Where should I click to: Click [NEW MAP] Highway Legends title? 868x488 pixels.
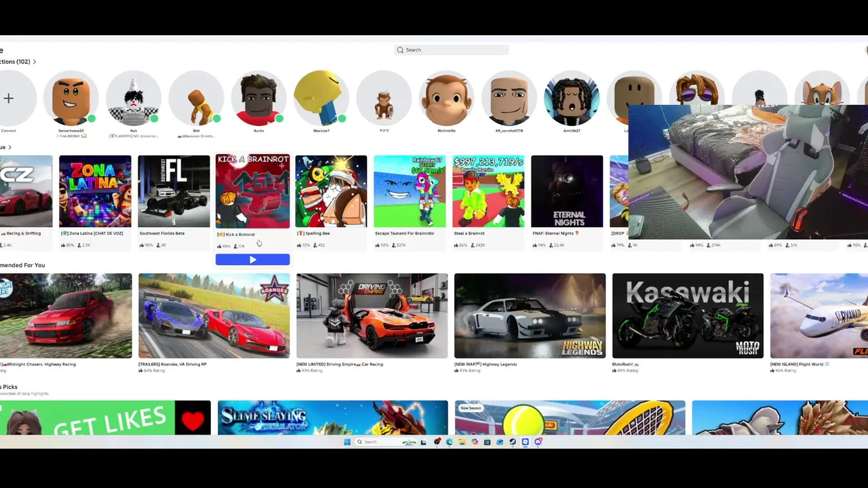click(486, 364)
